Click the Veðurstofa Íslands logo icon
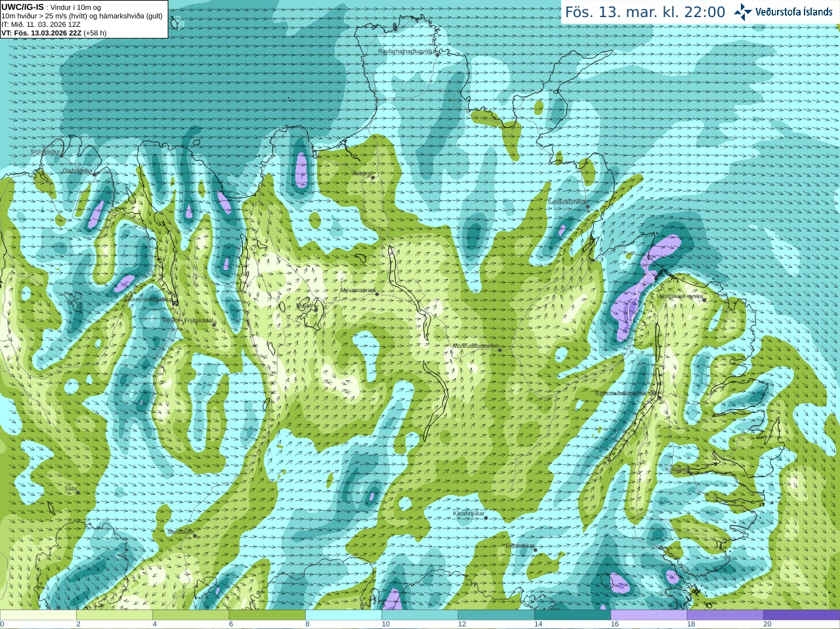 point(742,12)
